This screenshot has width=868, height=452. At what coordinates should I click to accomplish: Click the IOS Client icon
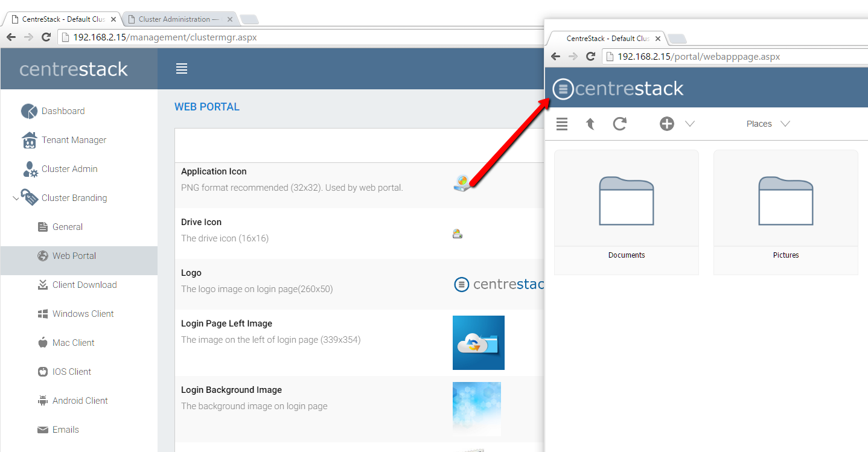[43, 372]
